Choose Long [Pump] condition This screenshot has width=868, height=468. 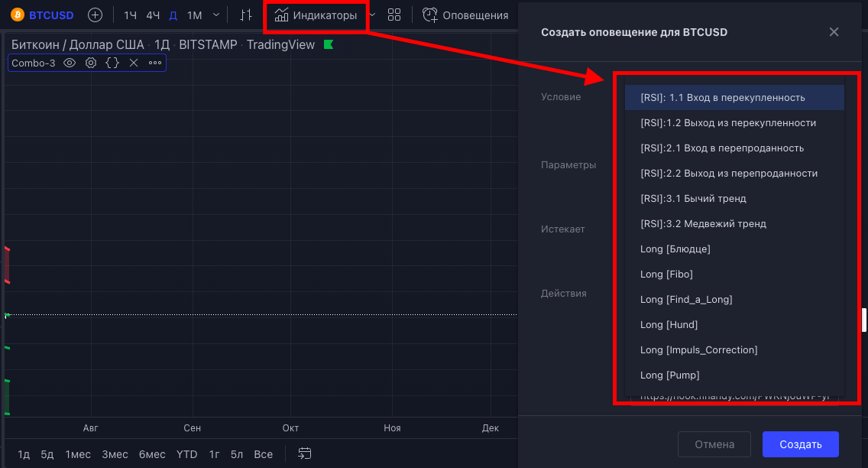734,375
